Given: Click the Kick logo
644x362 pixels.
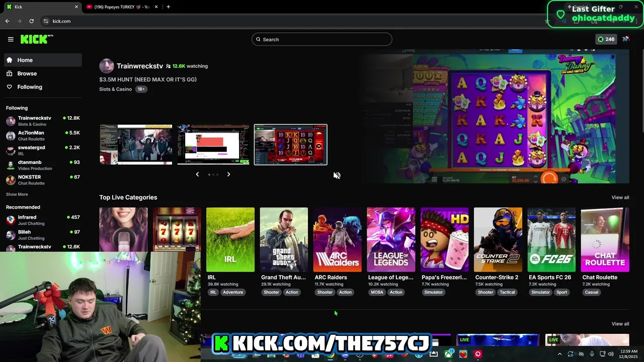Looking at the screenshot, I should pos(37,39).
